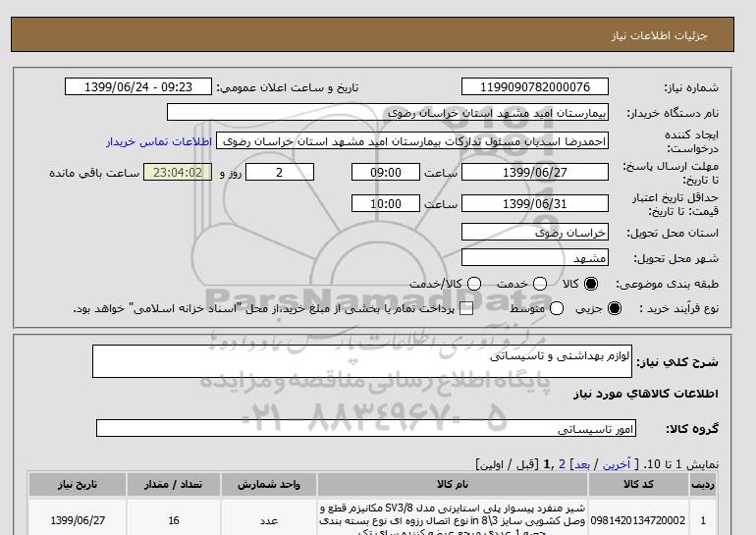Image resolution: width=756 pixels, height=535 pixels.
Task: Select the متوسط purchase process radio
Action: click(557, 308)
